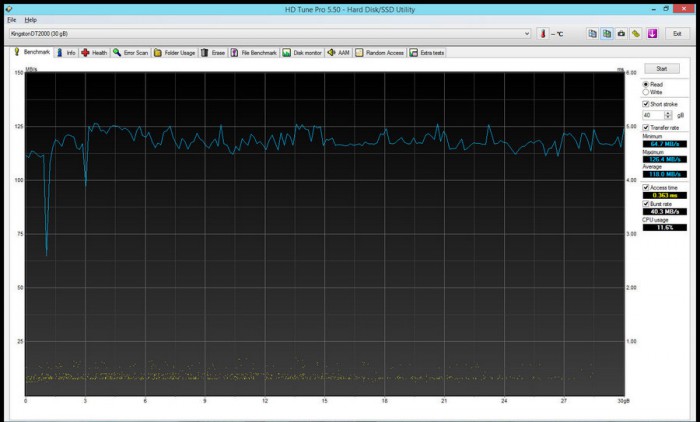Select the Benchmark tab
This screenshot has height=422, width=700.
click(x=32, y=52)
